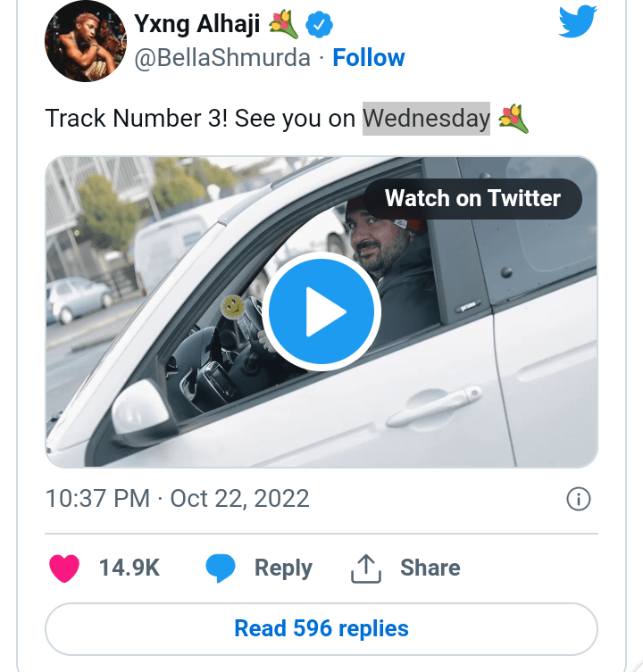Click the Share text label

click(430, 568)
